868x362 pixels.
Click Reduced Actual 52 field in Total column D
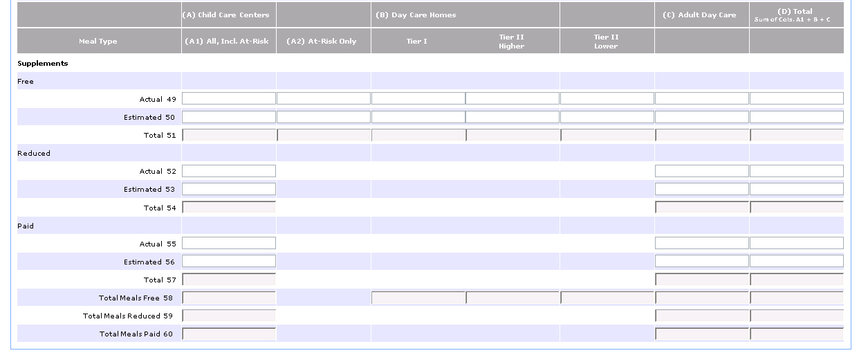pos(797,171)
